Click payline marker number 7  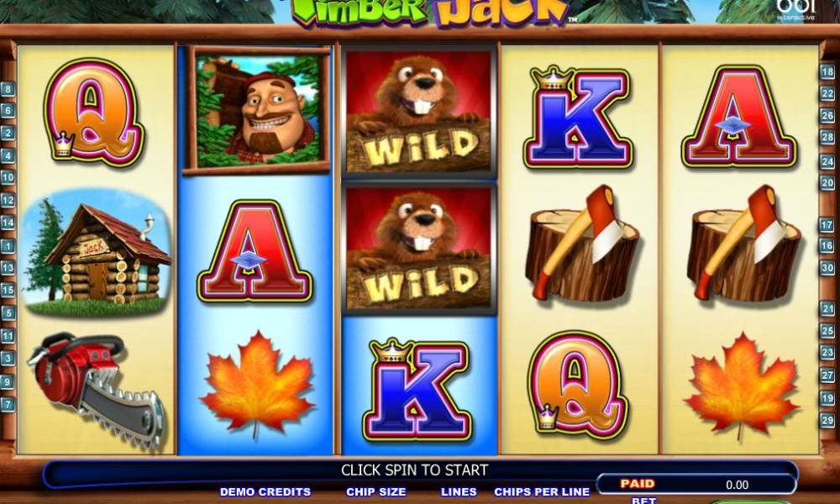(x=8, y=404)
